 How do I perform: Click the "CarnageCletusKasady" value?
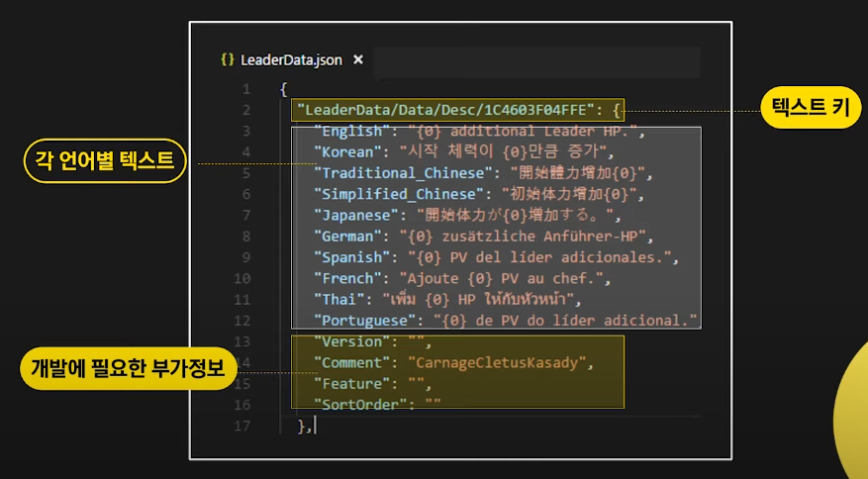click(x=497, y=362)
